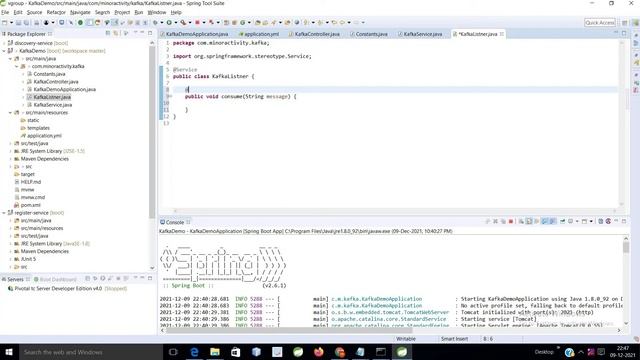Maximize the Package Explorer view
This screenshot has height=360, width=640.
[x=150, y=33]
